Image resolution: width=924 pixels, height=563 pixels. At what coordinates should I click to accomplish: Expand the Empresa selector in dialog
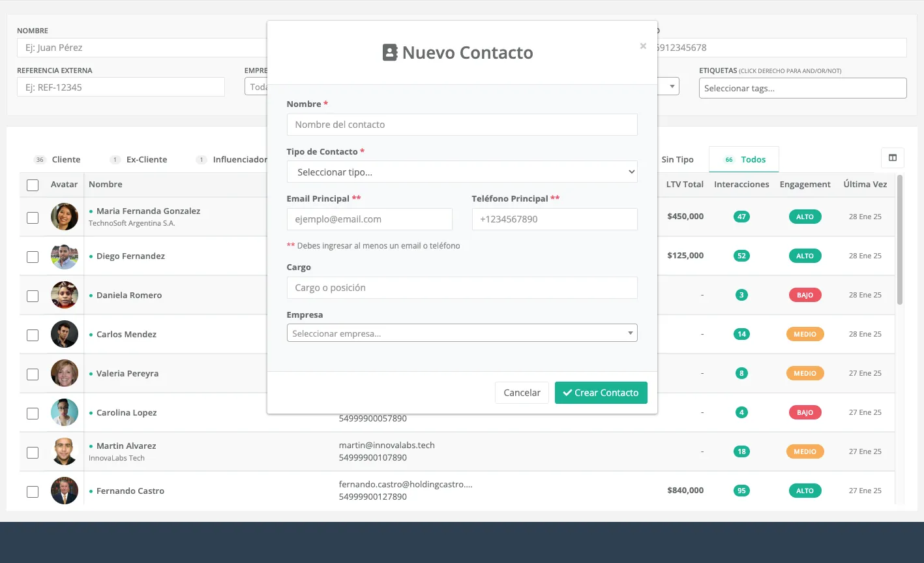(462, 333)
